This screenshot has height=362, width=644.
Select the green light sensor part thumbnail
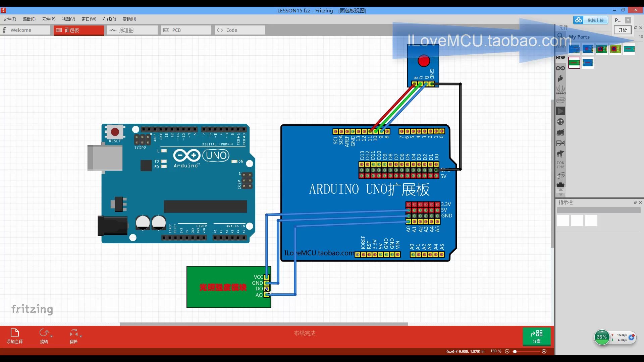pos(574,63)
